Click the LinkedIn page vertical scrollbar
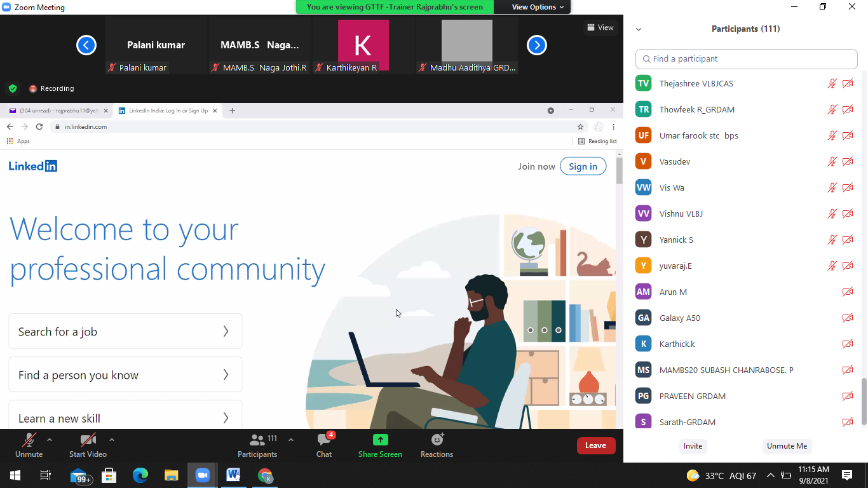Image resolution: width=868 pixels, height=488 pixels. click(620, 170)
